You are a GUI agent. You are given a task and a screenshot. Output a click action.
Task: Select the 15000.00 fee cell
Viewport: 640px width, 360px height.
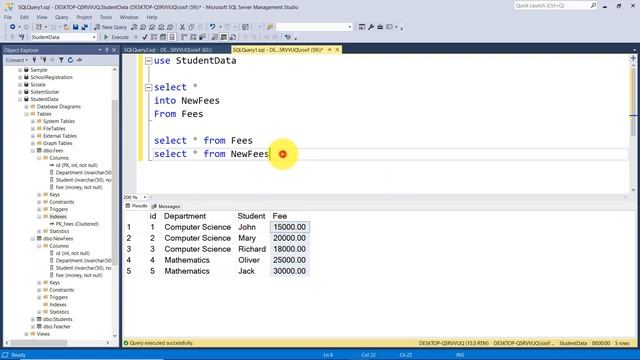tap(289, 227)
